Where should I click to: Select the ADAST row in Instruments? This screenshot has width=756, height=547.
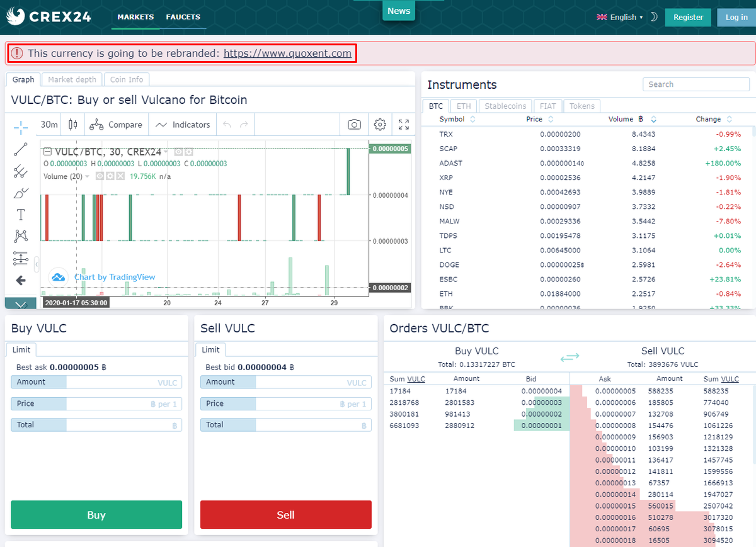click(587, 163)
